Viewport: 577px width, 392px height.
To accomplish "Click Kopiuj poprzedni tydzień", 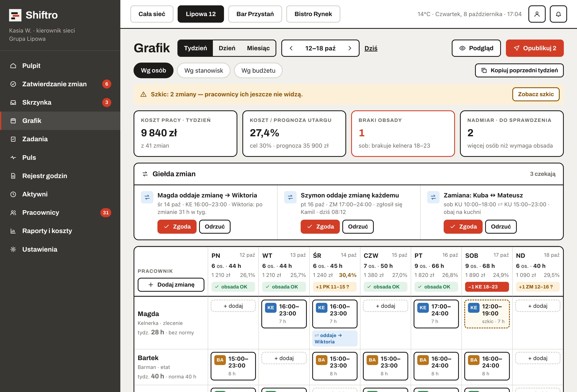I will (x=519, y=70).
